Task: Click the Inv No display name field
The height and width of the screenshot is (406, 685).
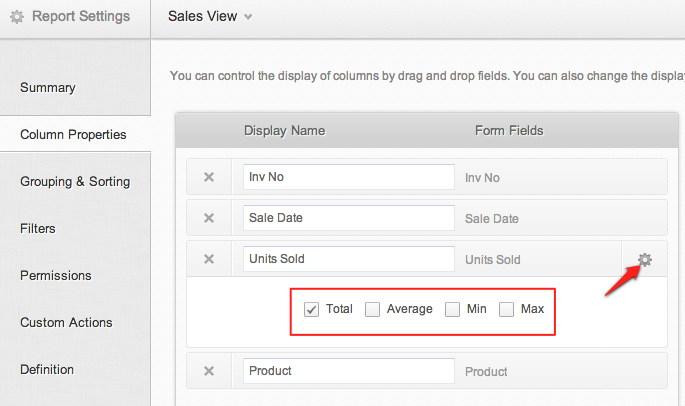Action: pyautogui.click(x=349, y=177)
